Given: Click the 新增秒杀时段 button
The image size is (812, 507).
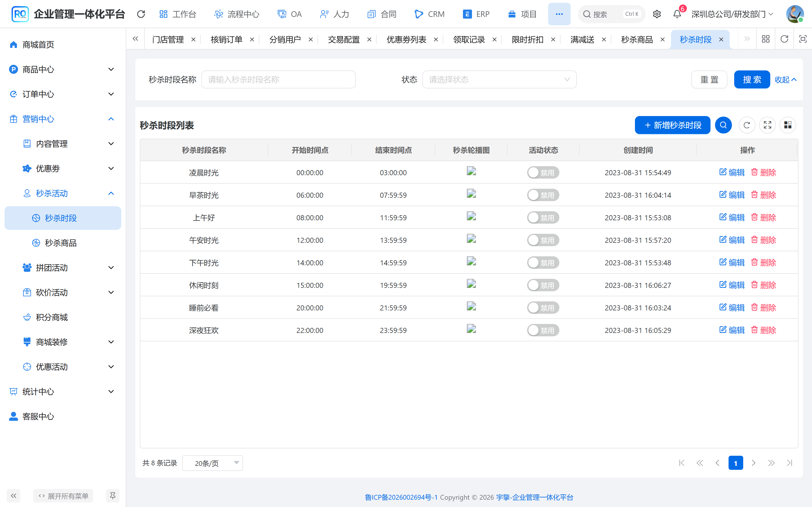Looking at the screenshot, I should pyautogui.click(x=672, y=125).
